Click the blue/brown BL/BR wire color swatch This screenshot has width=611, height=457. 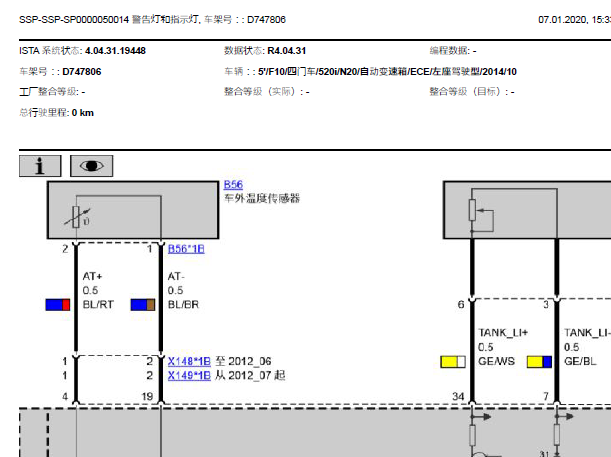coord(143,305)
